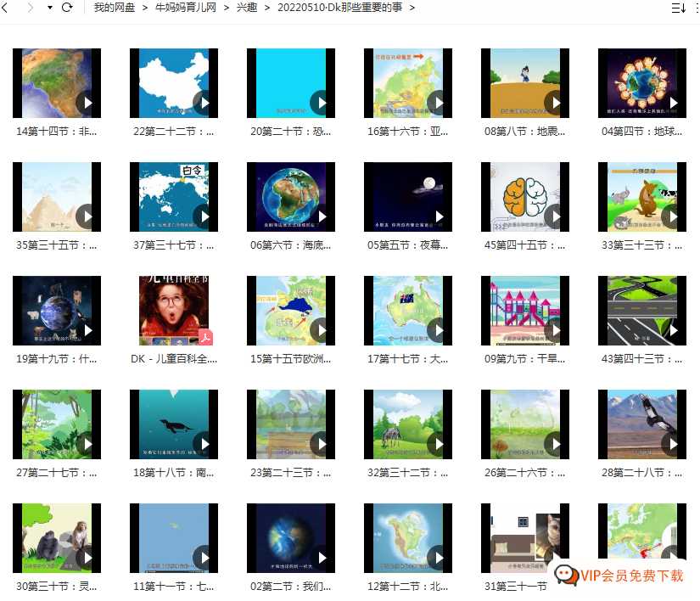Play video 23第二十三节 lake bench

291,424
